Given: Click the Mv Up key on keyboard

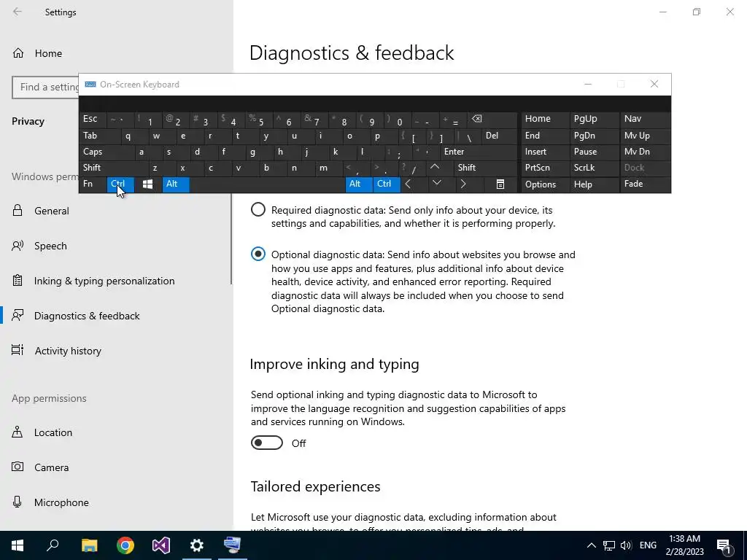Looking at the screenshot, I should [x=645, y=136].
